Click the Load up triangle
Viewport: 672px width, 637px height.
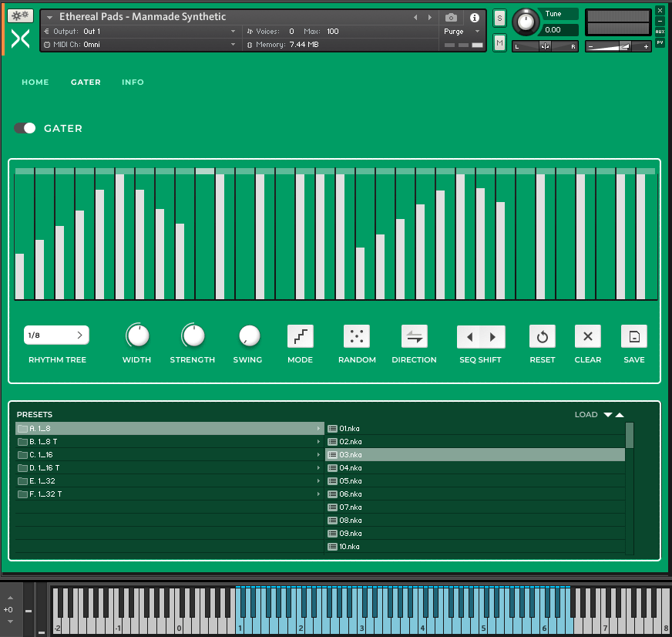pos(620,415)
